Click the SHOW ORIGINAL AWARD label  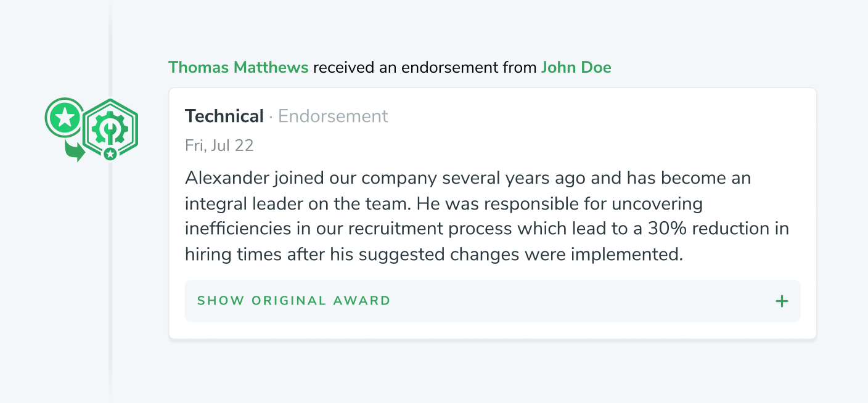click(293, 301)
